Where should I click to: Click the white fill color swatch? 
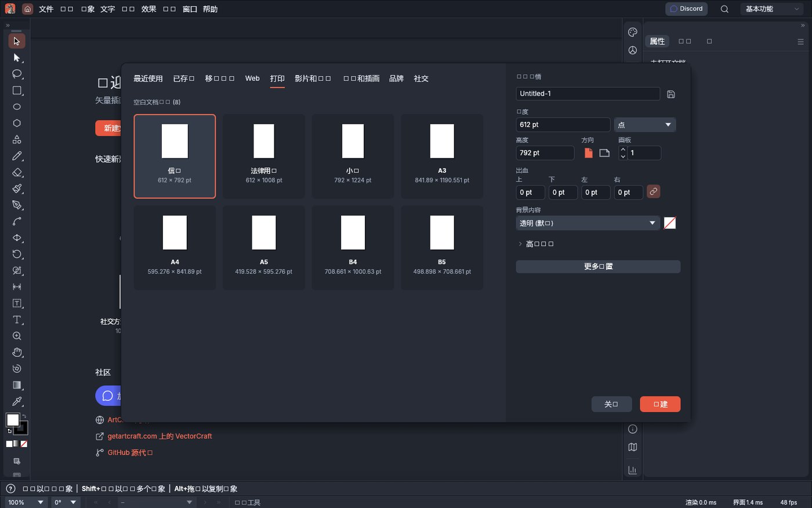(13, 420)
